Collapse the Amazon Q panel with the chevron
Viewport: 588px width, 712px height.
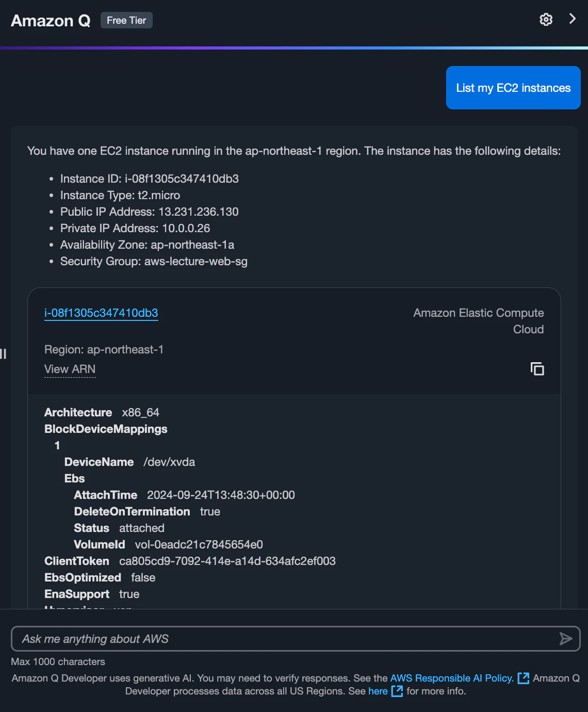(572, 19)
